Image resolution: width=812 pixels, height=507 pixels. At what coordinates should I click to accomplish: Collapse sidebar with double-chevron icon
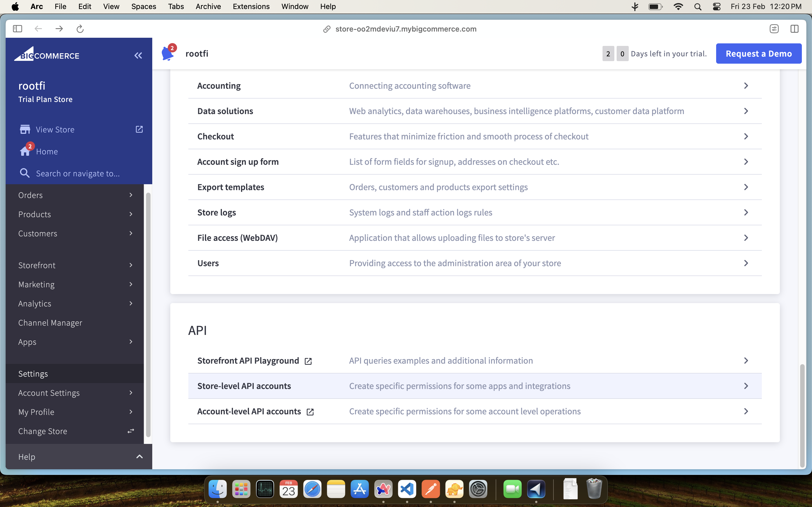(138, 56)
